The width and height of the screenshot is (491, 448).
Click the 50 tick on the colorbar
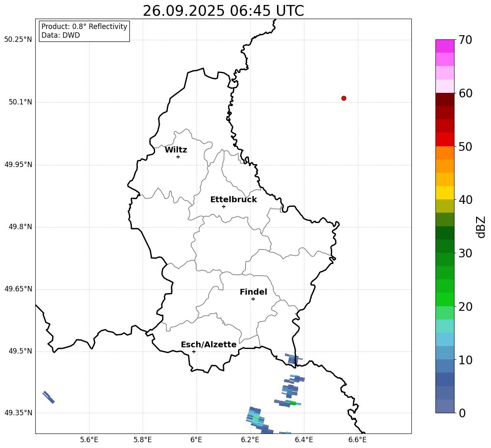click(465, 146)
